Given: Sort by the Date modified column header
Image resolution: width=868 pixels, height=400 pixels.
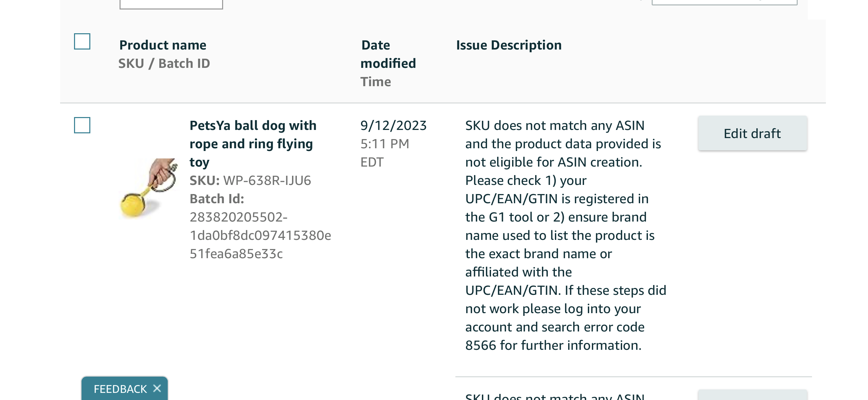Looking at the screenshot, I should click(388, 54).
